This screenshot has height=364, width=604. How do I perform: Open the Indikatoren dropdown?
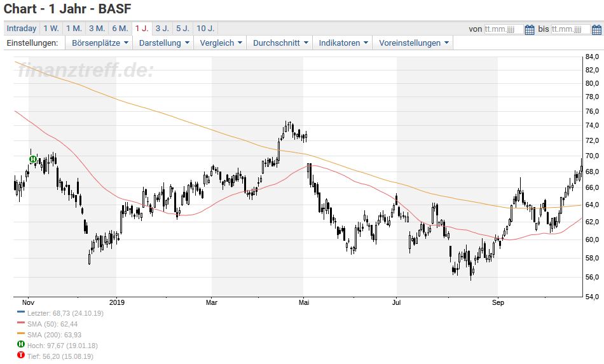[343, 43]
